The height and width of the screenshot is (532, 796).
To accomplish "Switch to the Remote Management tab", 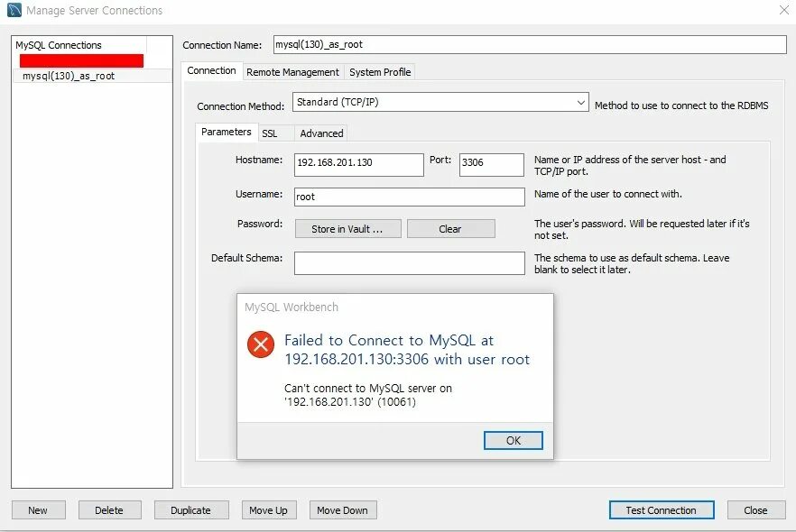I will coord(292,72).
